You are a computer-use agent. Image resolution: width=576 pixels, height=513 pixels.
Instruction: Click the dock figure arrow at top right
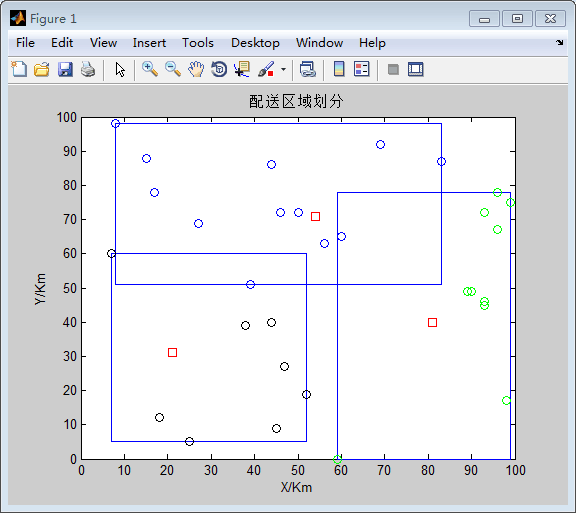coord(559,43)
